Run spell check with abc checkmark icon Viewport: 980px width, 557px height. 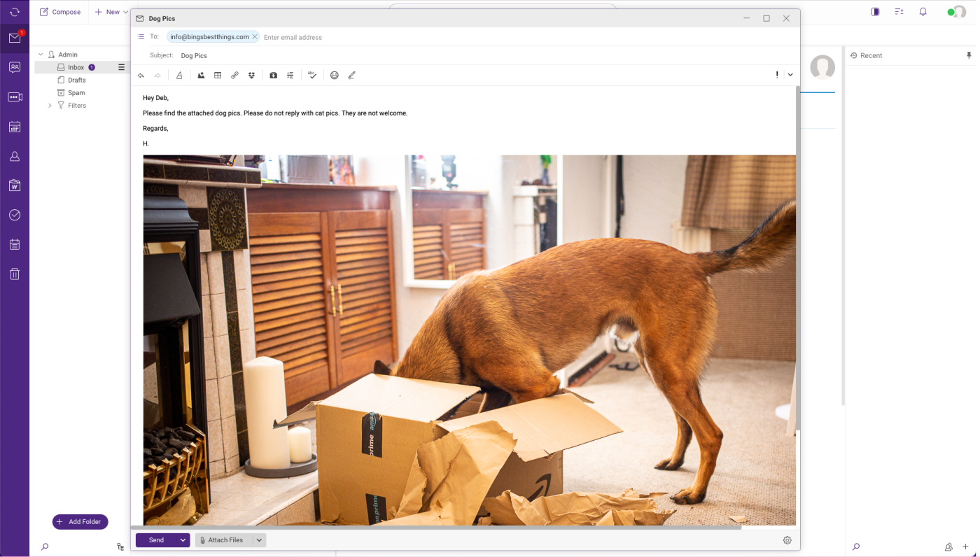click(x=312, y=76)
